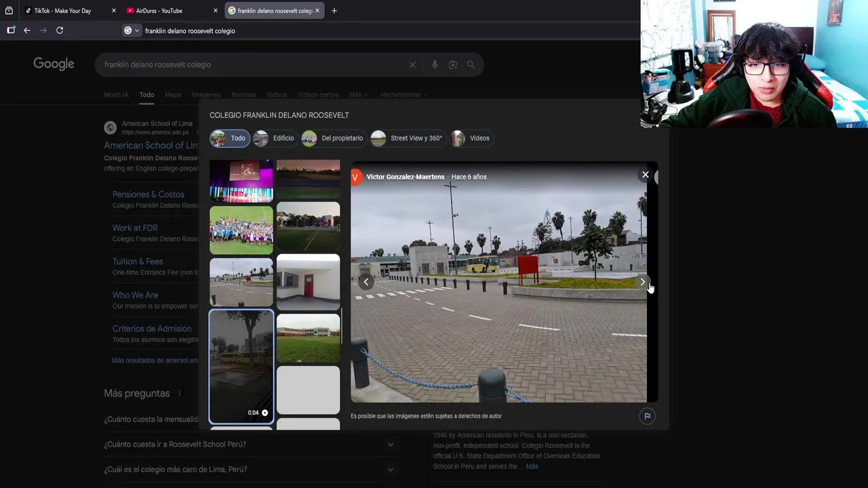The width and height of the screenshot is (868, 488).
Task: Close the AirDurss YouTube tab
Action: click(216, 11)
